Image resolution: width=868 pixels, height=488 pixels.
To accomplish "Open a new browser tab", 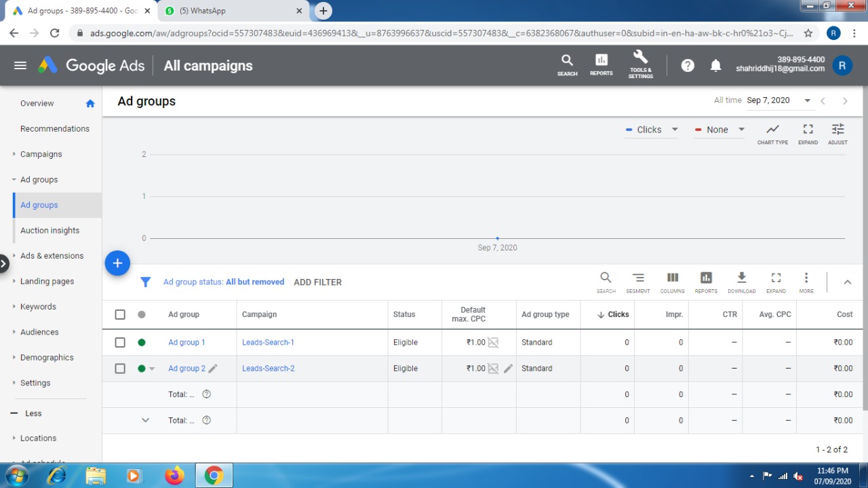I will pos(323,11).
